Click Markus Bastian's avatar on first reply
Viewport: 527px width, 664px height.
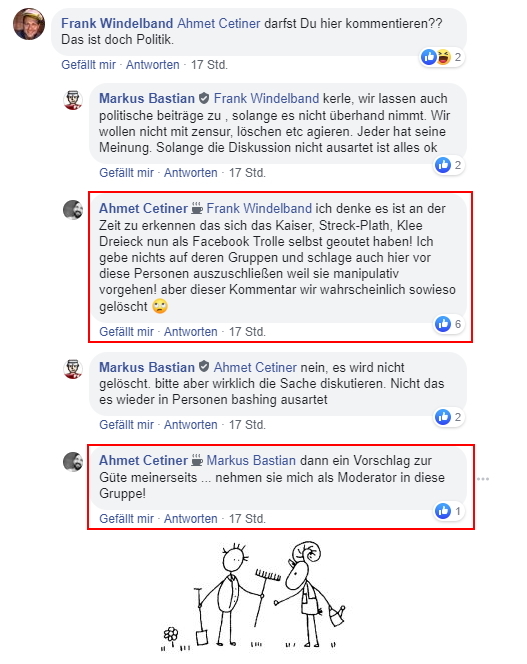[73, 100]
